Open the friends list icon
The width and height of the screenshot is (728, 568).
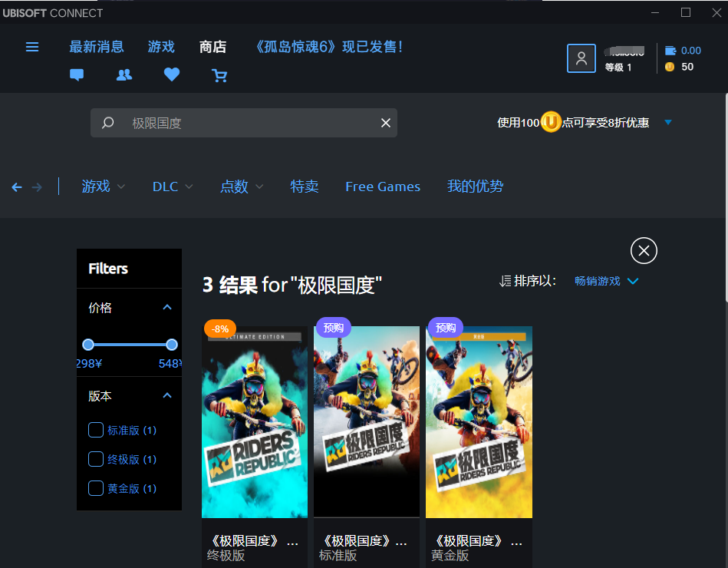click(124, 74)
